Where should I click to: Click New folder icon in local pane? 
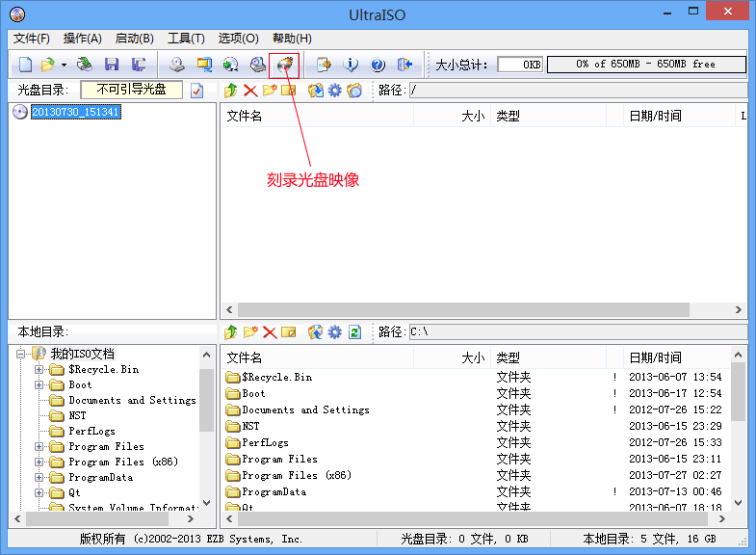(x=250, y=332)
